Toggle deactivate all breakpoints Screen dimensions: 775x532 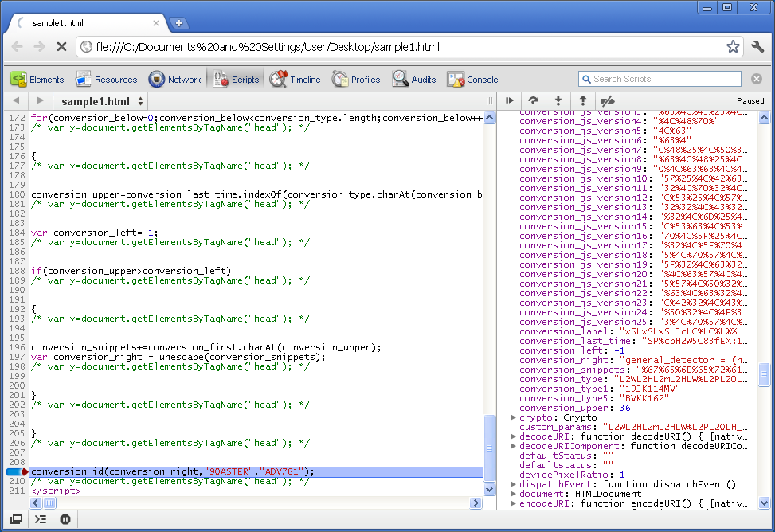[608, 101]
